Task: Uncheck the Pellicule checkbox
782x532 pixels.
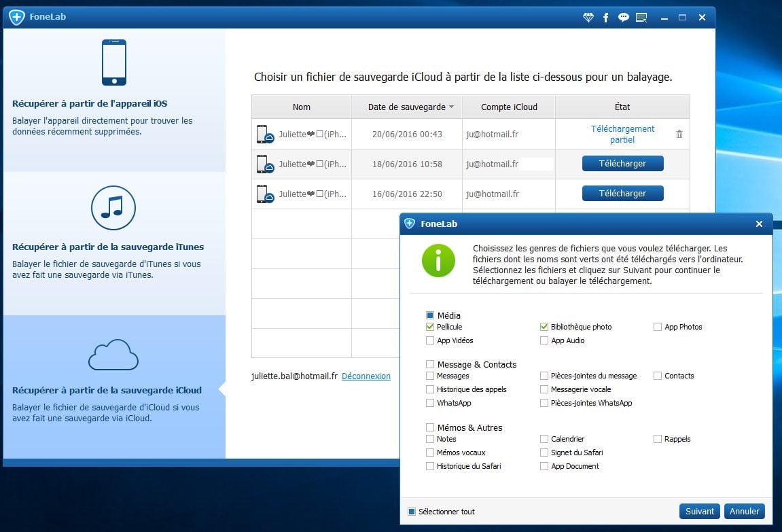Action: click(430, 327)
